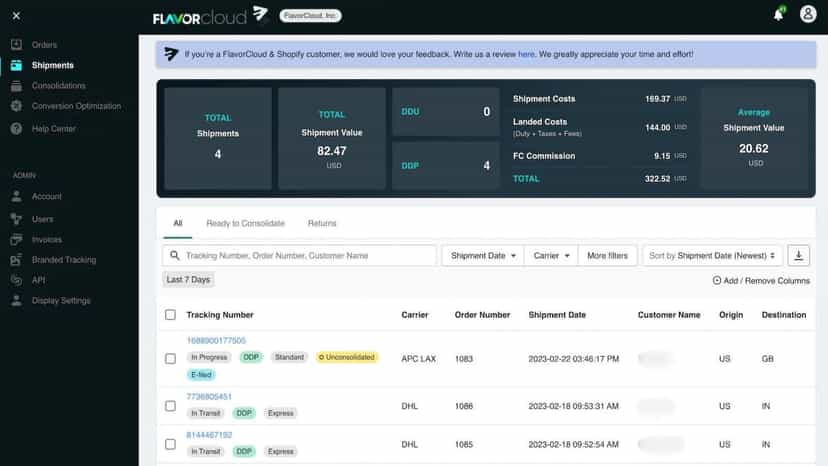Click the More filters button
This screenshot has width=828, height=466.
(x=607, y=256)
